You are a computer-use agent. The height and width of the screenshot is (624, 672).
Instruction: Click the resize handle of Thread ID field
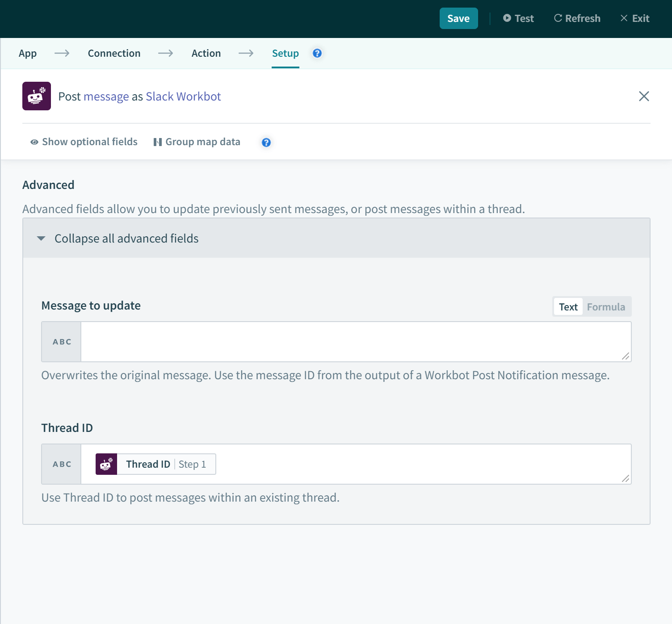[625, 478]
